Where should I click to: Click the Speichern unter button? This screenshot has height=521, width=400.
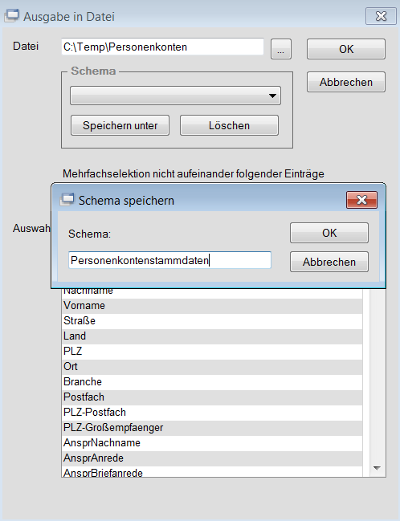[120, 125]
